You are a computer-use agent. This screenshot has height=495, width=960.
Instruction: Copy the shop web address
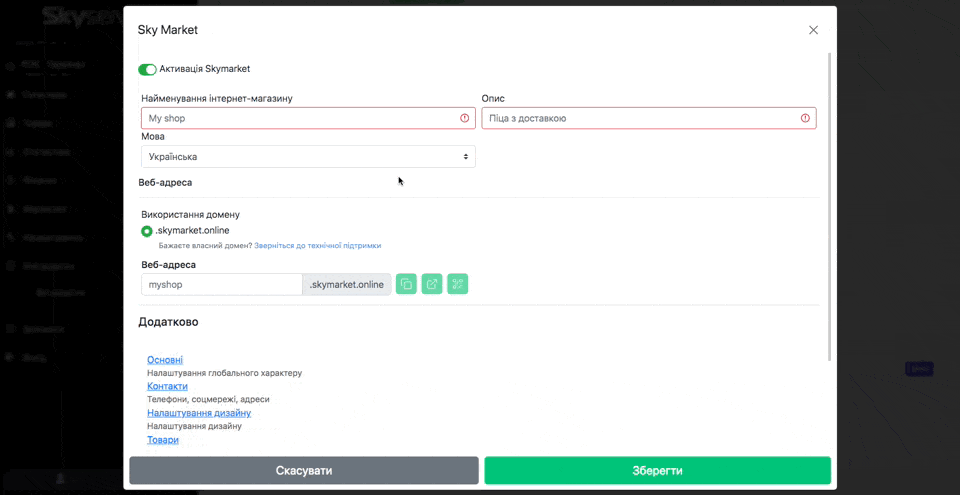(406, 284)
